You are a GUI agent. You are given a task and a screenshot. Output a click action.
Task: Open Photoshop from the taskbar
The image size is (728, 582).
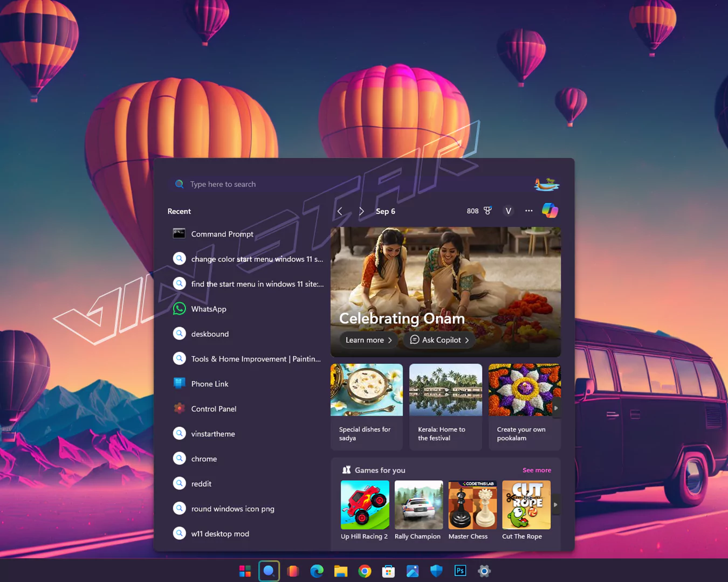tap(460, 571)
